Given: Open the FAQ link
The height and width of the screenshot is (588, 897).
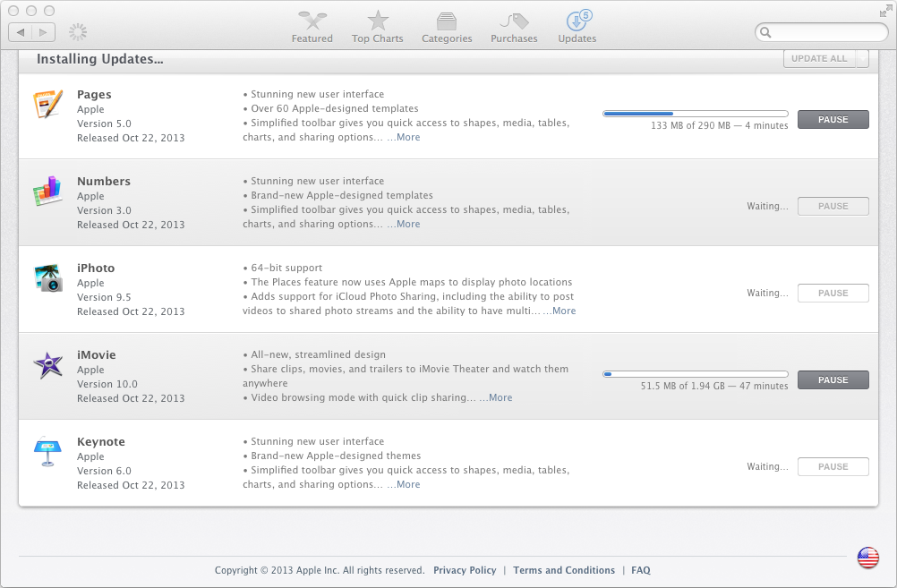Looking at the screenshot, I should [x=641, y=570].
